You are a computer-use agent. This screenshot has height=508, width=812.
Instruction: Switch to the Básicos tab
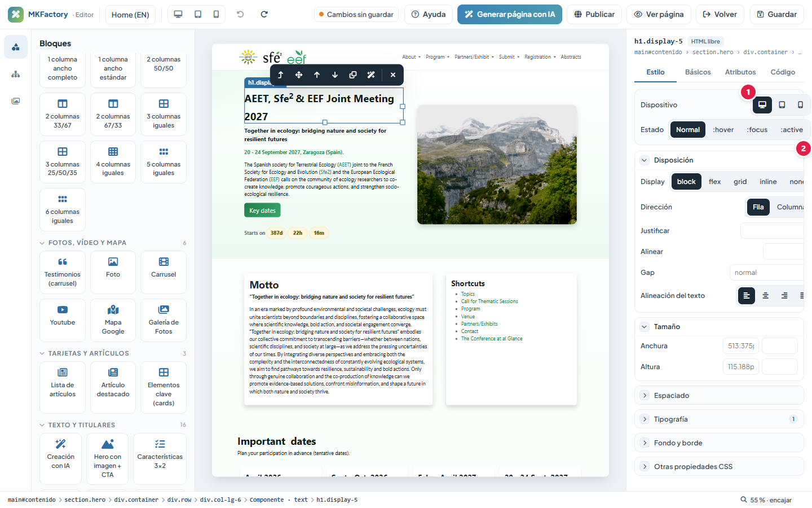click(x=698, y=72)
